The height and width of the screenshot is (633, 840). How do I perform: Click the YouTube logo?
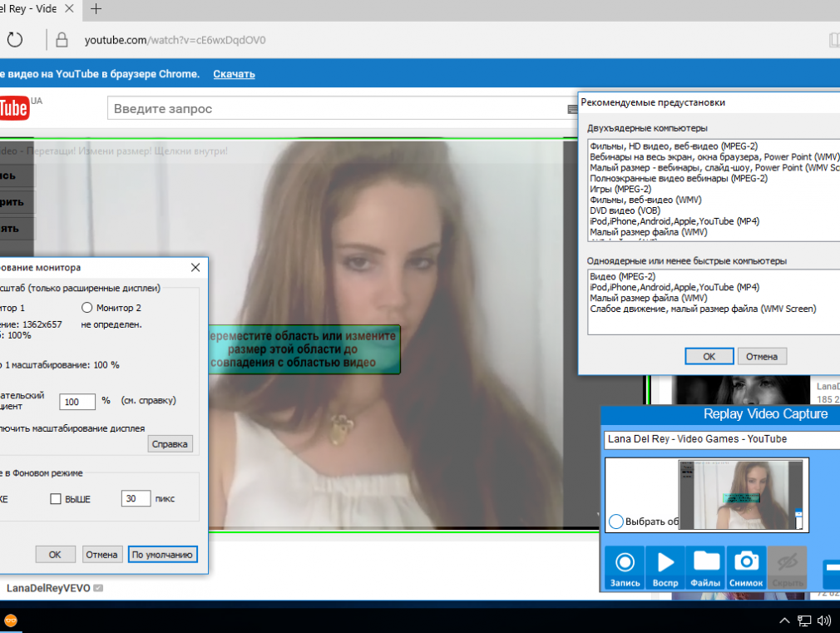point(14,108)
